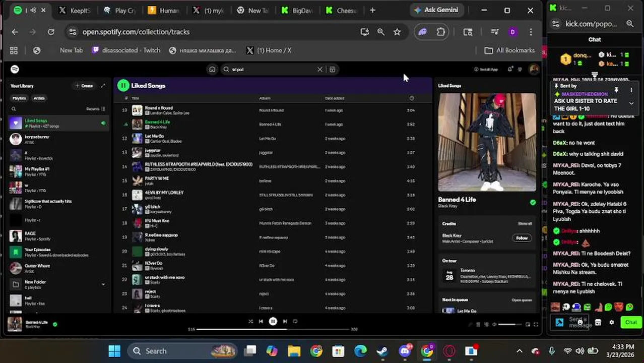The image size is (644, 363).
Task: Click Show all in Credits
Action: coord(525,224)
